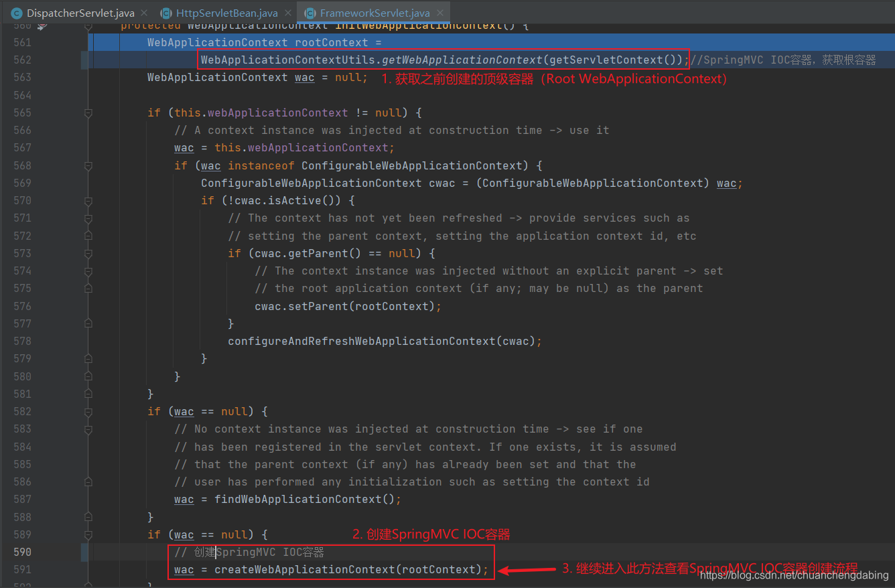Viewport: 895px width, 588px height.
Task: Click the fold end marker at line 586
Action: [x=88, y=482]
